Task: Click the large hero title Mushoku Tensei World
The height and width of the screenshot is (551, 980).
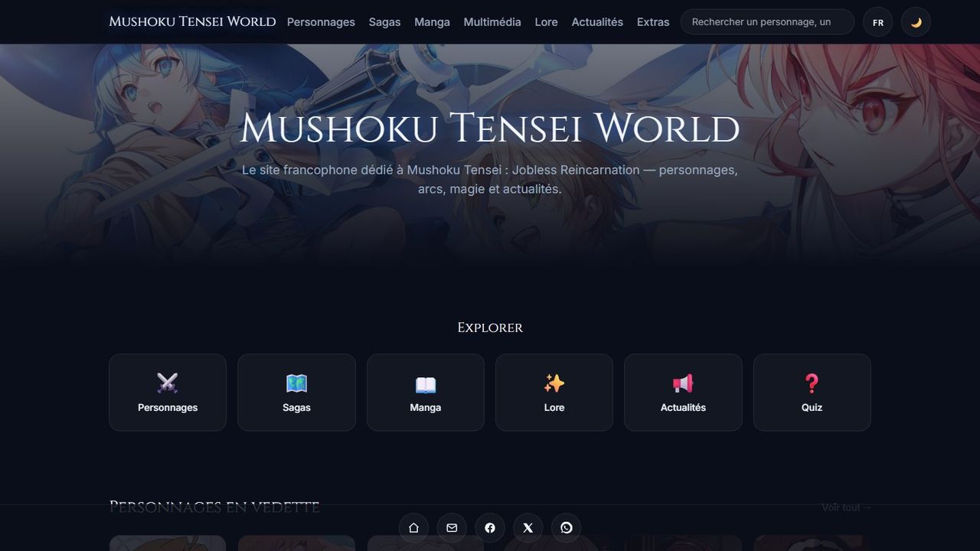Action: pos(490,129)
